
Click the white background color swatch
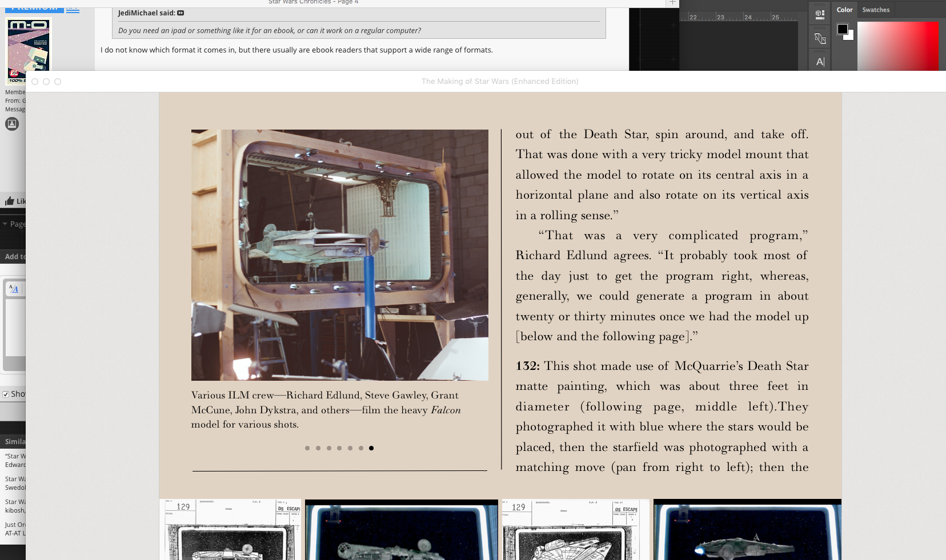pyautogui.click(x=850, y=36)
